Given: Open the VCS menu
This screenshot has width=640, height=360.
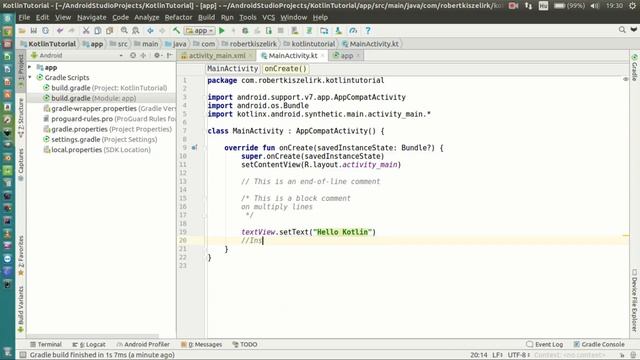Looking at the screenshot, I should [268, 18].
